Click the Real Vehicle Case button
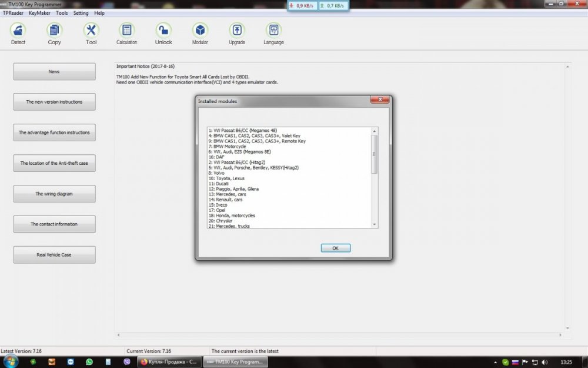 [54, 254]
